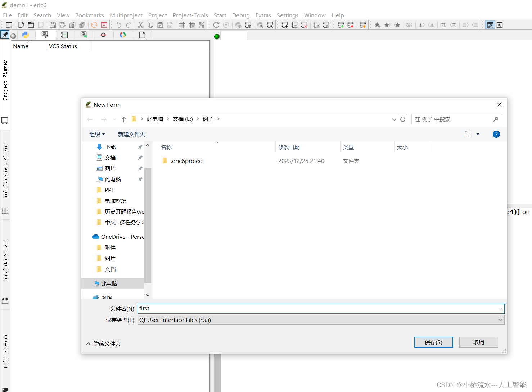Click the previous bookmark star icon
Viewport: 532px width, 392px height.
pos(397,25)
